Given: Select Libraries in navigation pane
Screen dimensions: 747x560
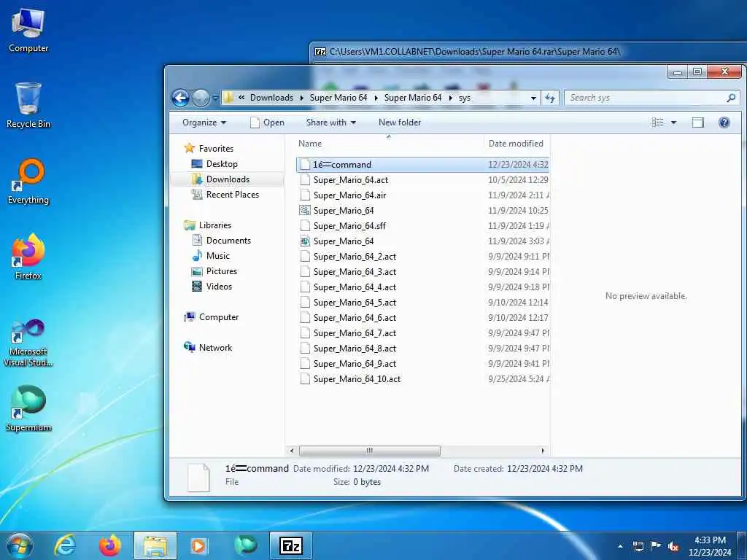Looking at the screenshot, I should point(215,225).
